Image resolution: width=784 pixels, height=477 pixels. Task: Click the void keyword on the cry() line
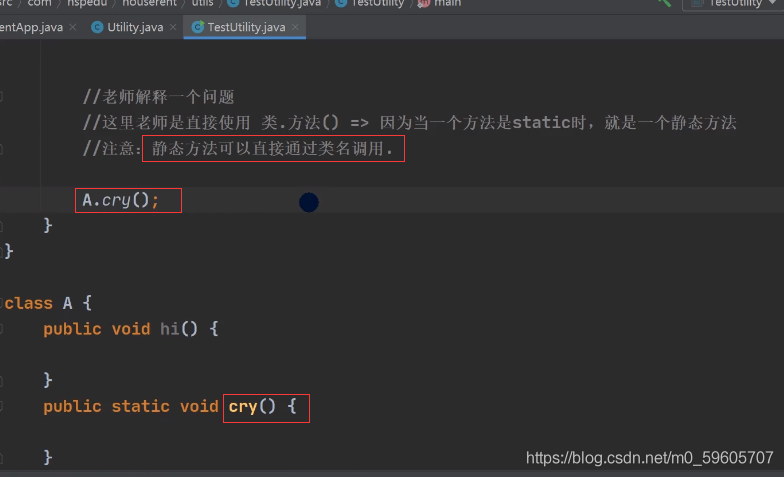tap(199, 406)
